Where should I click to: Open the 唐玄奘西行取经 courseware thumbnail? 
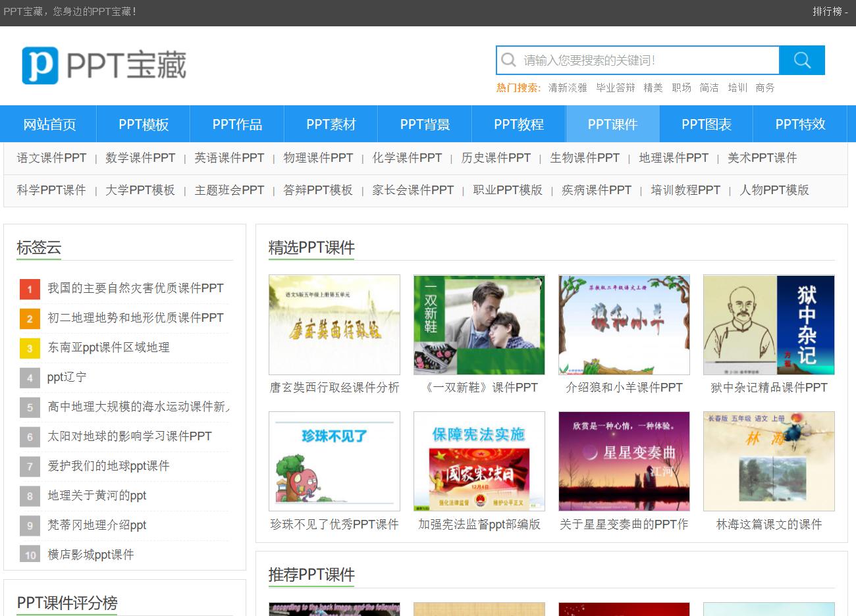coord(334,324)
